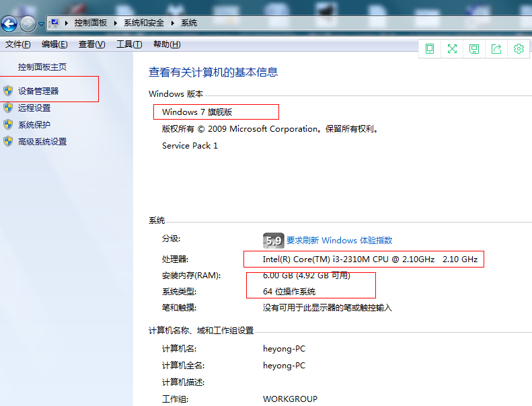Open the green gear settings icon

point(519,48)
